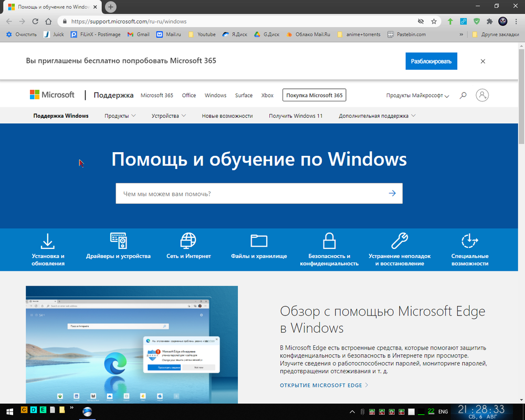Open the Network and Internet globe icon
This screenshot has width=525, height=420.
(188, 241)
